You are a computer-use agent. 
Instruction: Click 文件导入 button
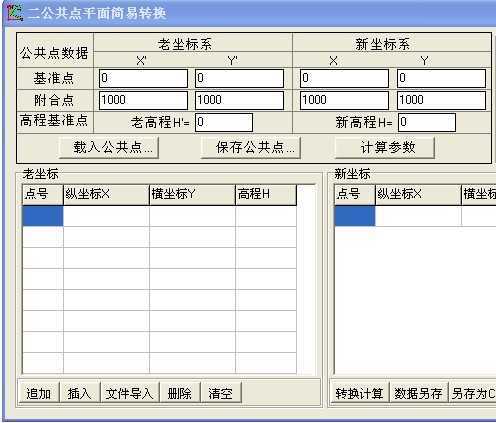pyautogui.click(x=129, y=393)
